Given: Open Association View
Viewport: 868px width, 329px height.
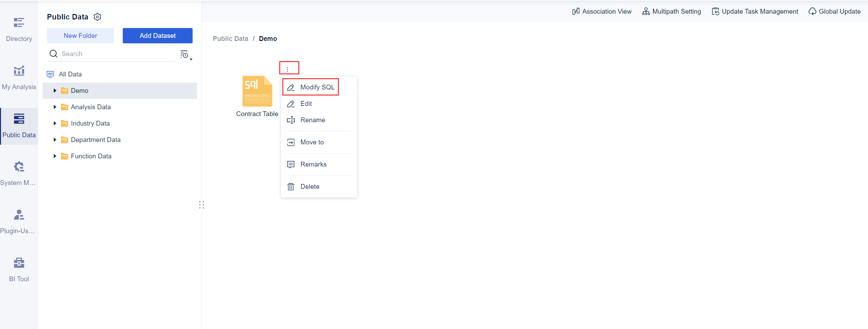Looking at the screenshot, I should (x=601, y=11).
